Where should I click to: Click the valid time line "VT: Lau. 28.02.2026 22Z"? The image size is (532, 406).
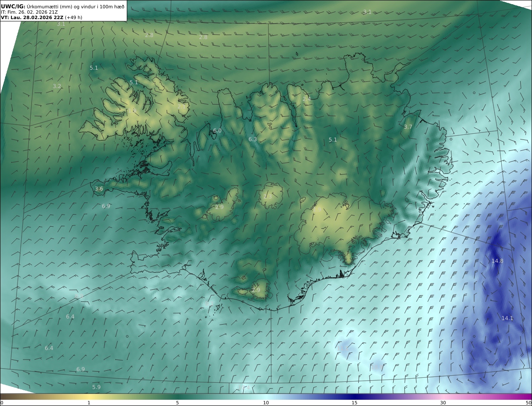tap(32, 18)
